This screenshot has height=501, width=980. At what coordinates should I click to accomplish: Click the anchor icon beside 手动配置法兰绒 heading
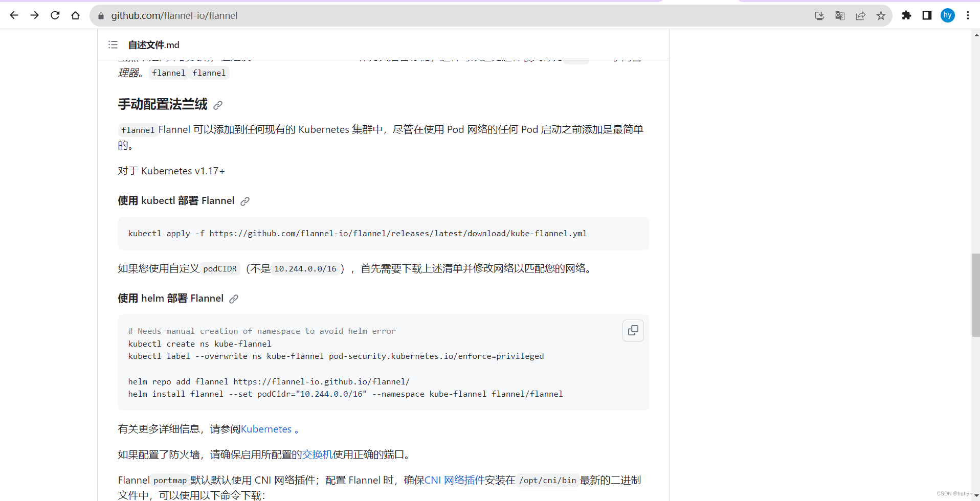coord(218,105)
